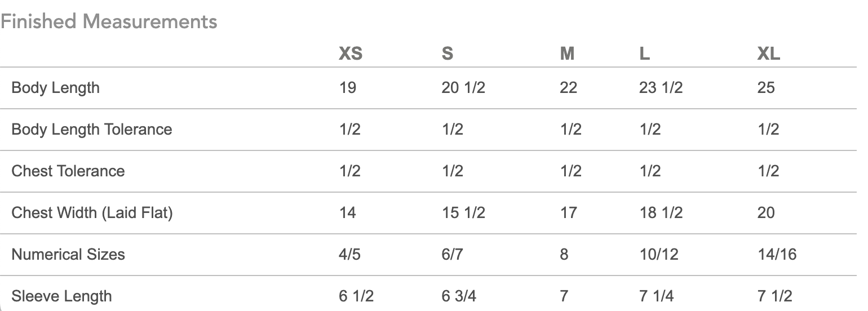This screenshot has width=868, height=311.
Task: Click the S chest width value 15 1/2
Action: [463, 213]
